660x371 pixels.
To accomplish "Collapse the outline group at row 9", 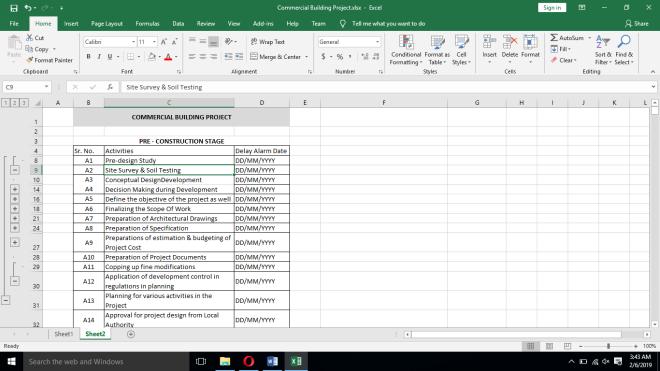I will [x=15, y=170].
